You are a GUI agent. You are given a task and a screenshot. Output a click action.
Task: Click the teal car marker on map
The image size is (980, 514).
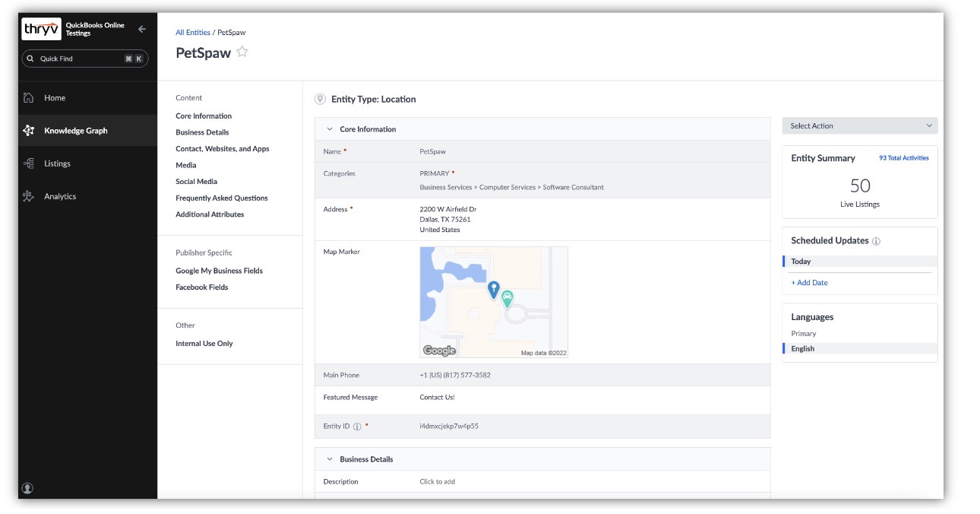click(507, 300)
